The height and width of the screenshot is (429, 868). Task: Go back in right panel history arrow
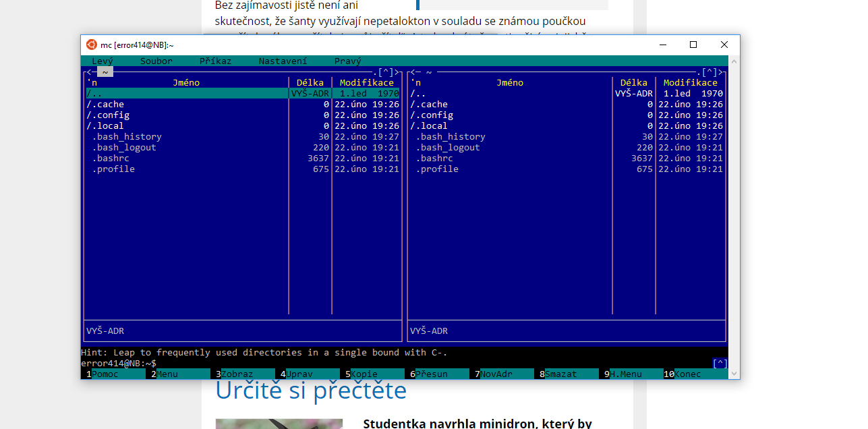pyautogui.click(x=413, y=71)
